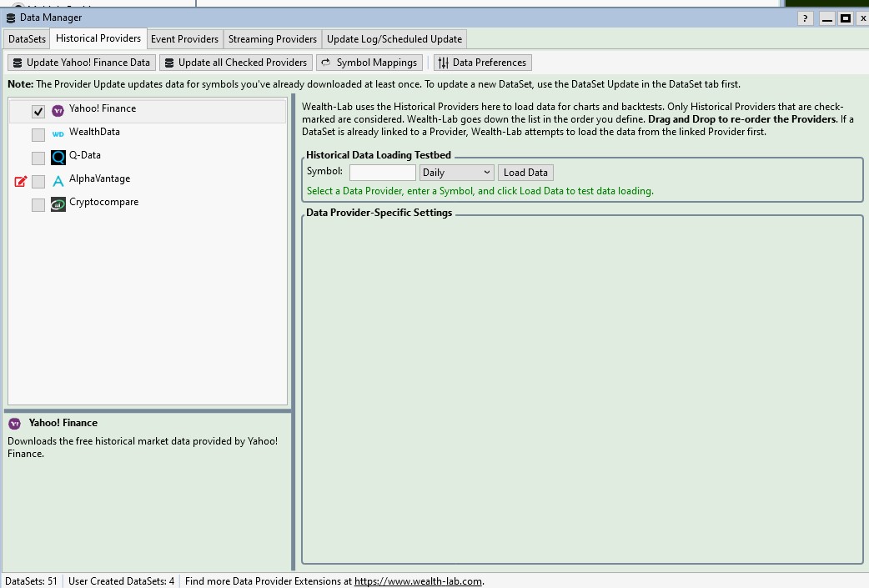
Task: Click the Q-Data provider icon
Action: click(58, 158)
